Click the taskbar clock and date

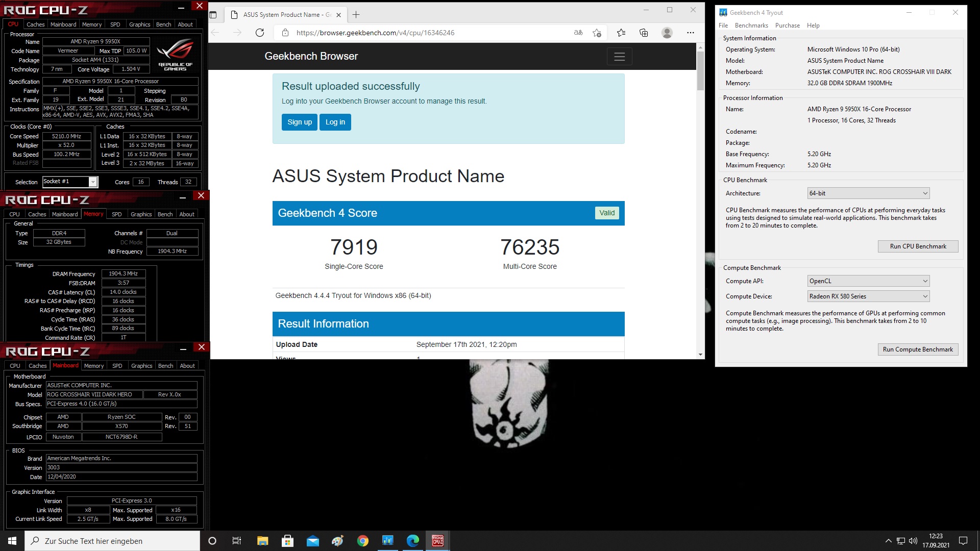pyautogui.click(x=936, y=541)
